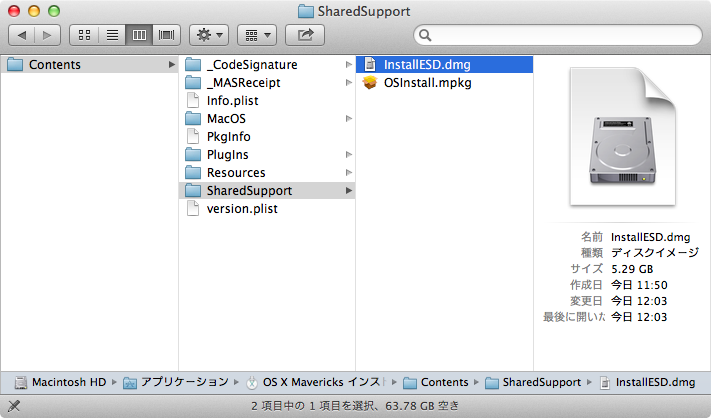Select the Info.plist file

pyautogui.click(x=268, y=101)
